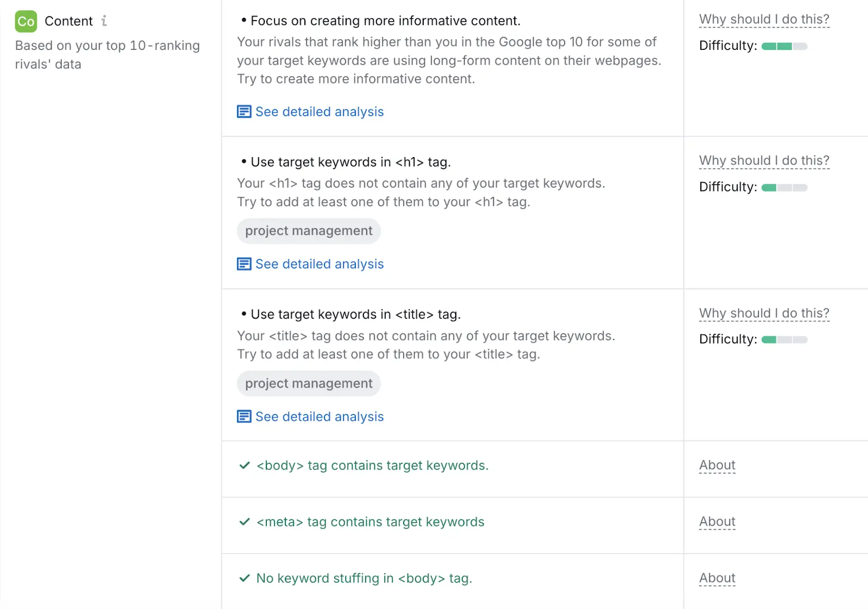Click the checkmark beside body tag contains target keywords
This screenshot has height=609, width=868.
(x=244, y=466)
